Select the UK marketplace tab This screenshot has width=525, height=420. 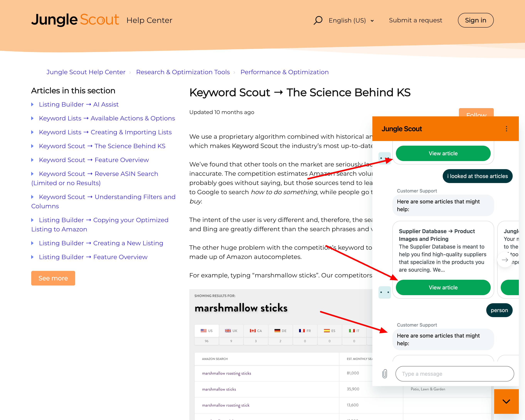coord(231,331)
